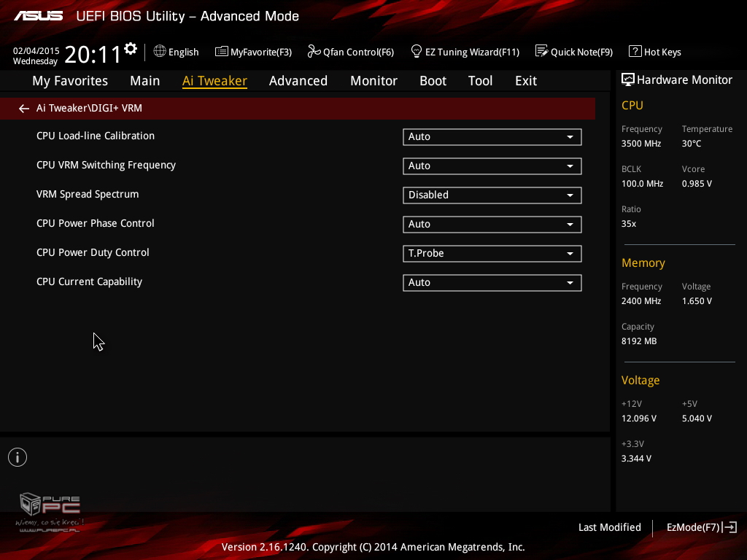Screen dimensions: 747x560
Task: Click the Ratio value 35x
Action: (629, 223)
